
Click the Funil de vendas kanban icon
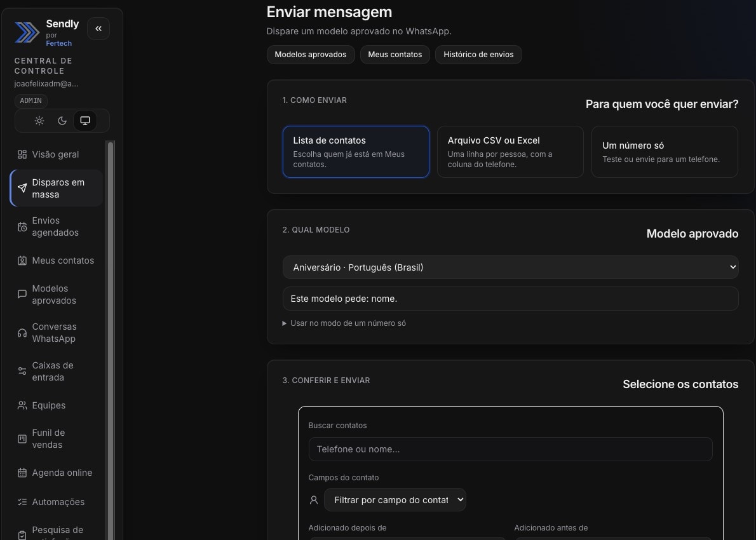click(22, 439)
